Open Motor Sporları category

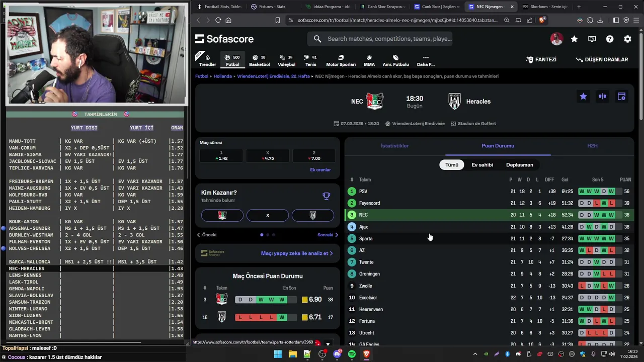[341, 60]
